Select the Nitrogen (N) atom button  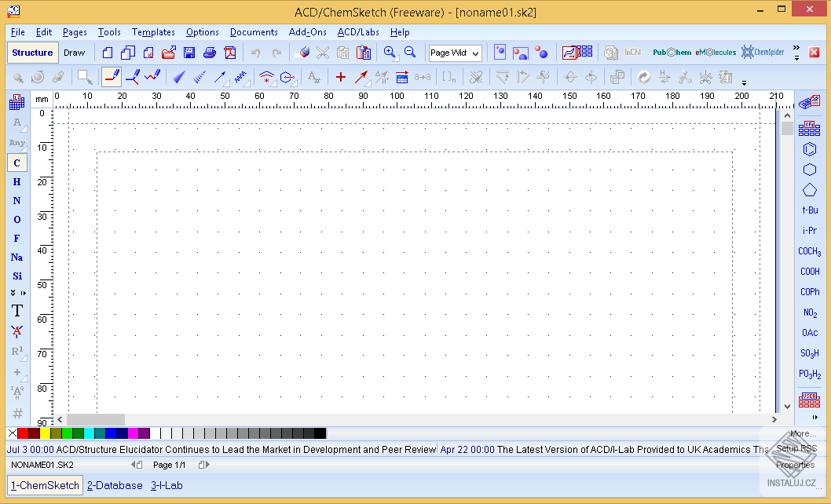(x=17, y=201)
